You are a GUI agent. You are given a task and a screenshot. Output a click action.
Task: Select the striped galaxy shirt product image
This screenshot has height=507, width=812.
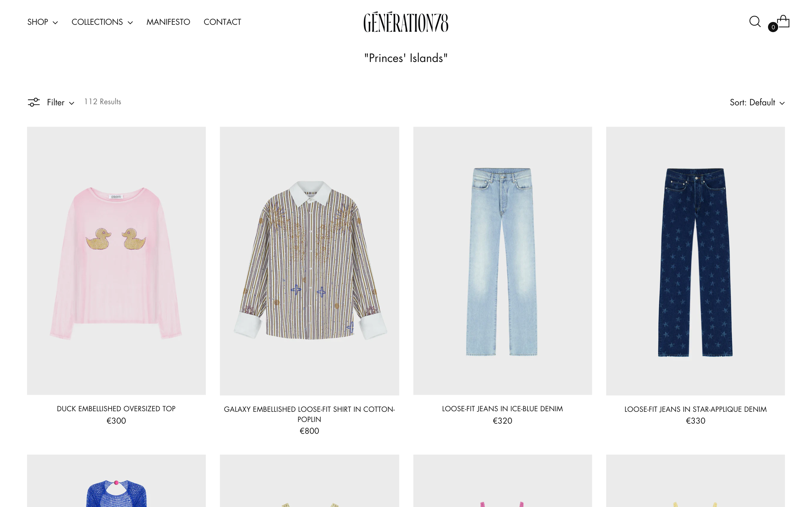coord(309,261)
